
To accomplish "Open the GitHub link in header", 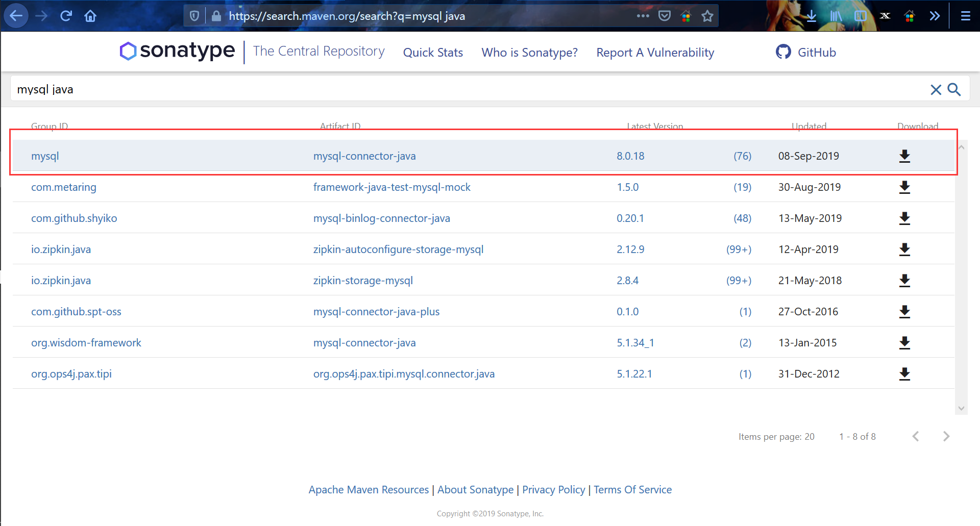I will (806, 52).
